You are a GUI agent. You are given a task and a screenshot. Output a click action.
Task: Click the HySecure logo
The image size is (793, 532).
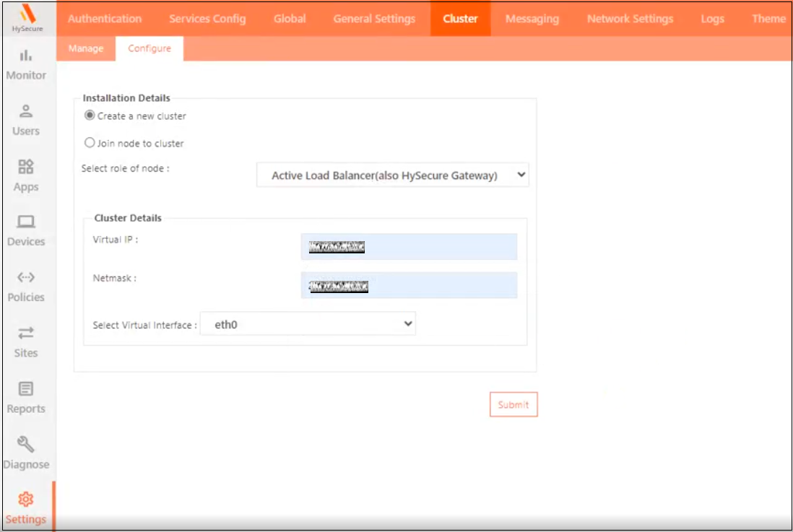click(27, 16)
